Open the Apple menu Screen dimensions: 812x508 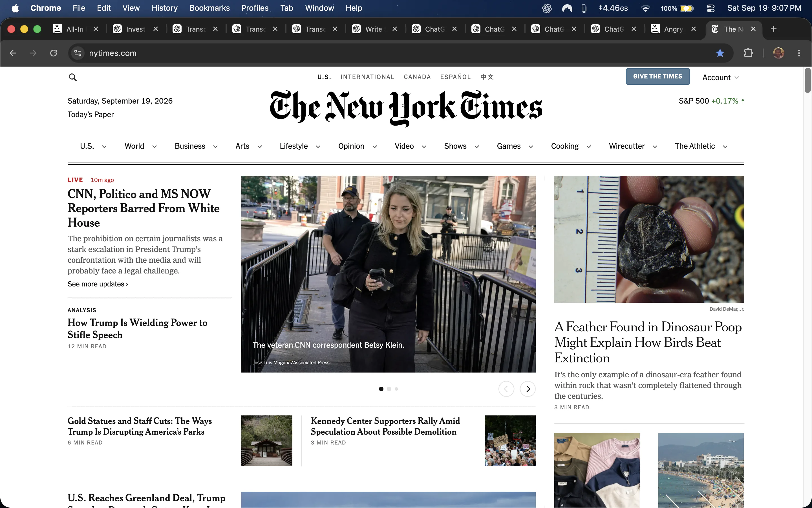pos(15,8)
